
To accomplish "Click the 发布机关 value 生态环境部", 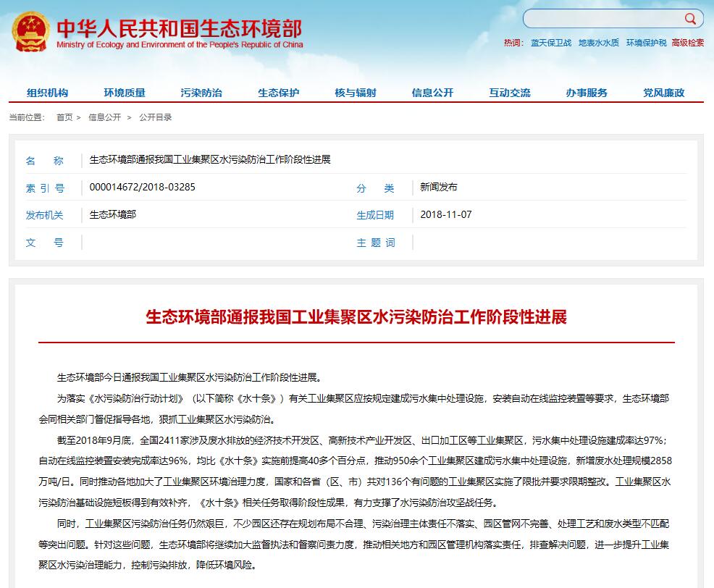I will [113, 214].
